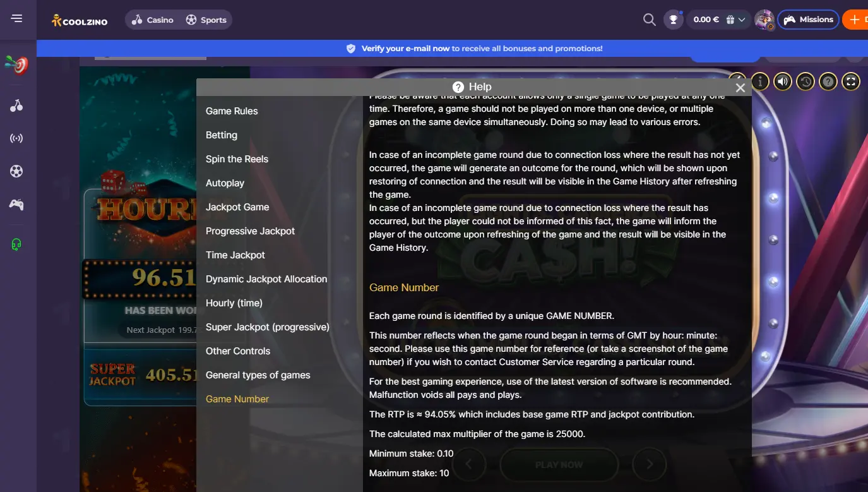Open the game history clock icon
Screen dimensions: 868x492
tap(806, 81)
